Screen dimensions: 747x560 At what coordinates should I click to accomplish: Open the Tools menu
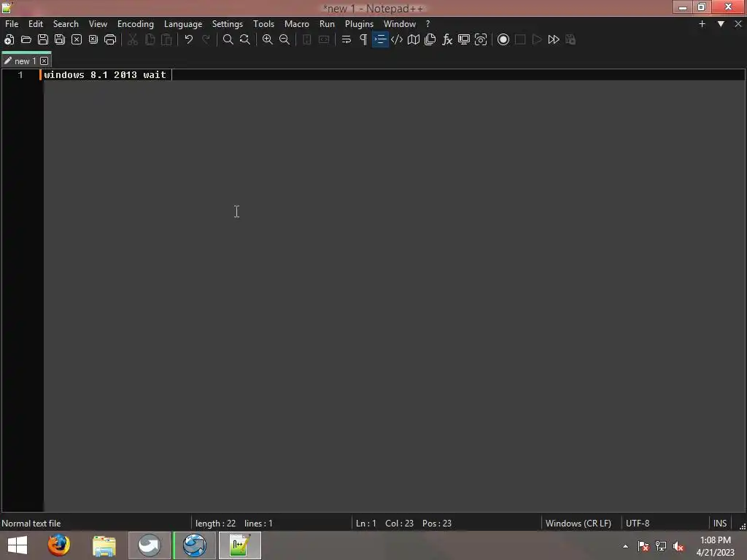tap(263, 24)
